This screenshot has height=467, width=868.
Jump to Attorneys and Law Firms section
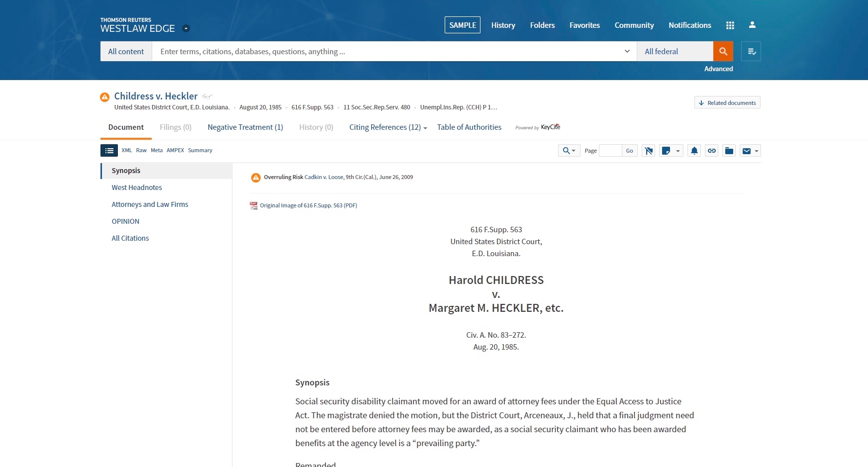click(150, 204)
